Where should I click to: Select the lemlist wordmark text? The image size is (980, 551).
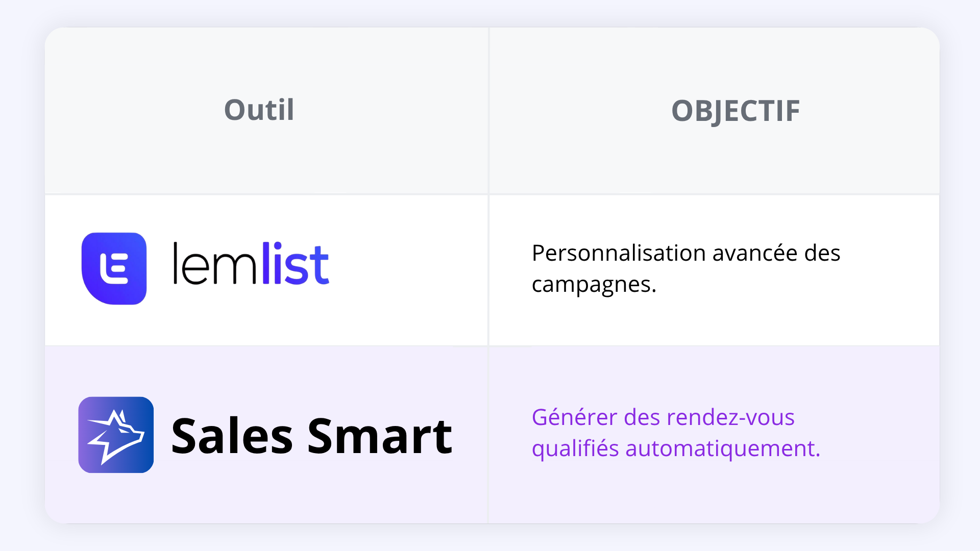click(x=251, y=263)
